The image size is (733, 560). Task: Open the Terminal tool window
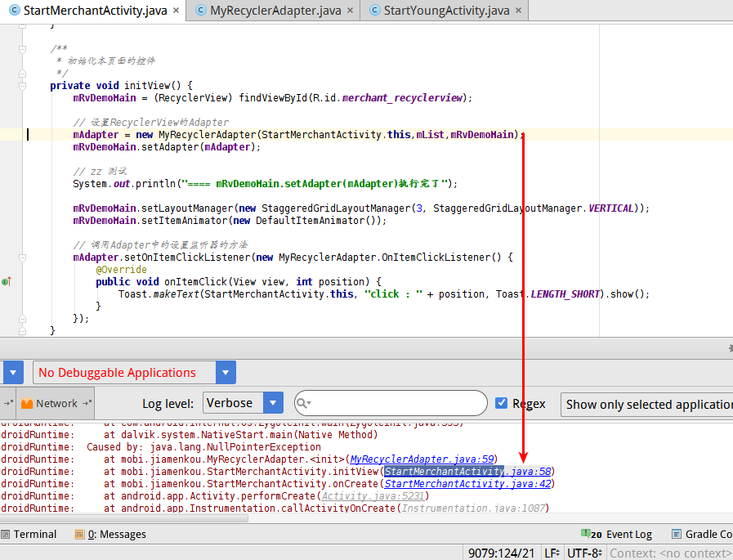tap(29, 535)
